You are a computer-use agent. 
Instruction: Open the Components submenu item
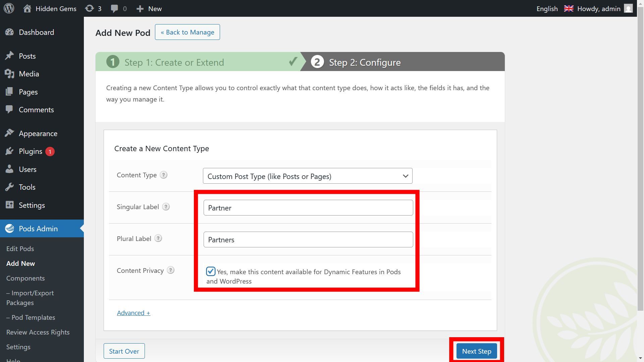click(25, 278)
